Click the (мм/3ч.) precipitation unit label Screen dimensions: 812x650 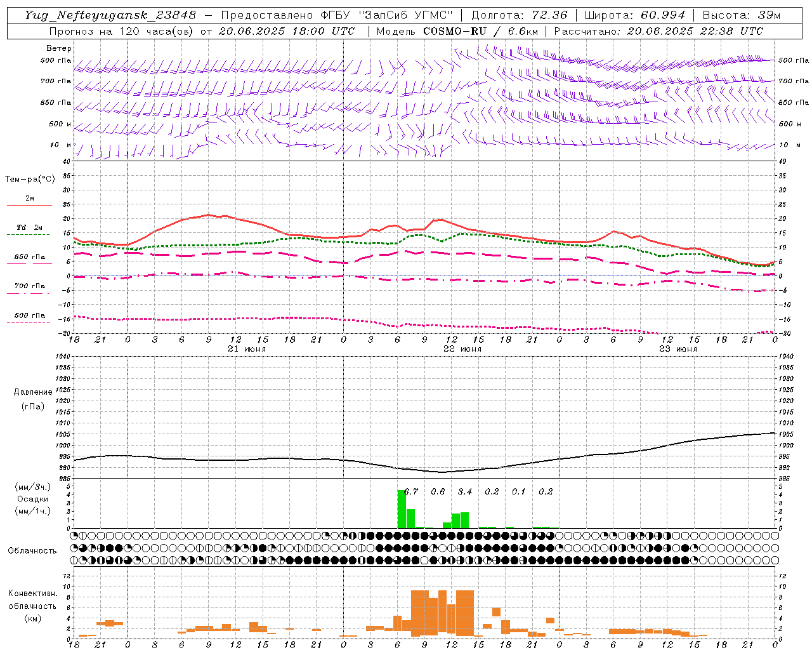(33, 487)
